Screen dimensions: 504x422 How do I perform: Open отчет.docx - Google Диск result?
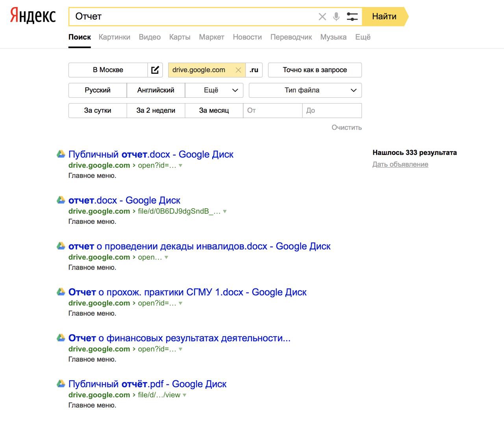tap(124, 200)
